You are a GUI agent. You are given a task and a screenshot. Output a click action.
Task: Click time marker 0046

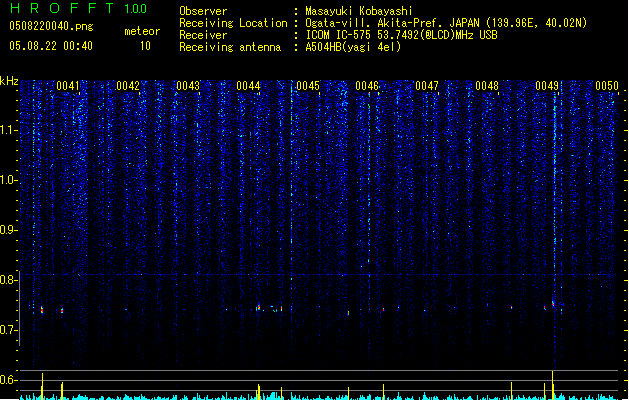coord(367,86)
